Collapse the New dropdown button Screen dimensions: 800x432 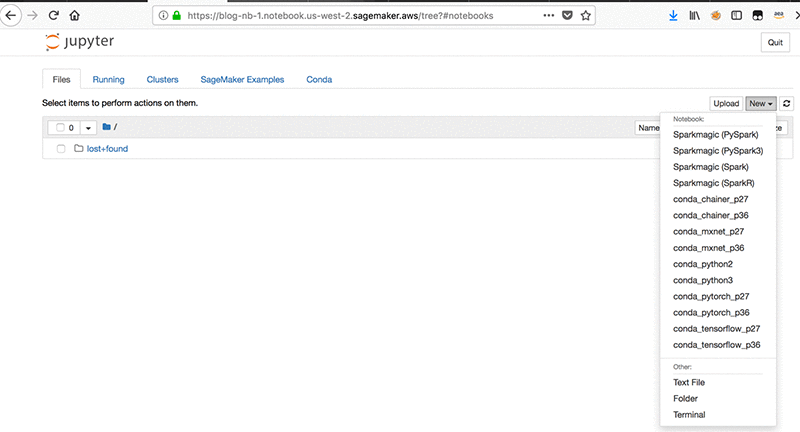761,104
